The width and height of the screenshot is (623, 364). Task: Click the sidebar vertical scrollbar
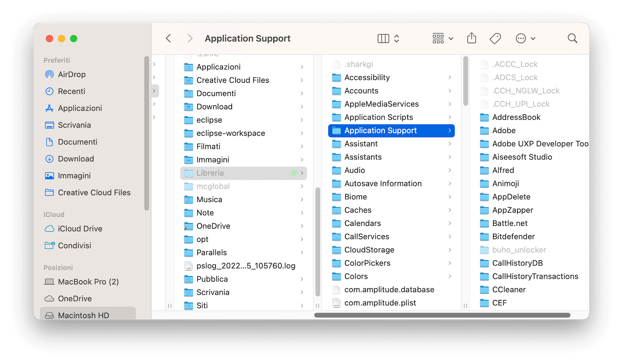[x=146, y=133]
